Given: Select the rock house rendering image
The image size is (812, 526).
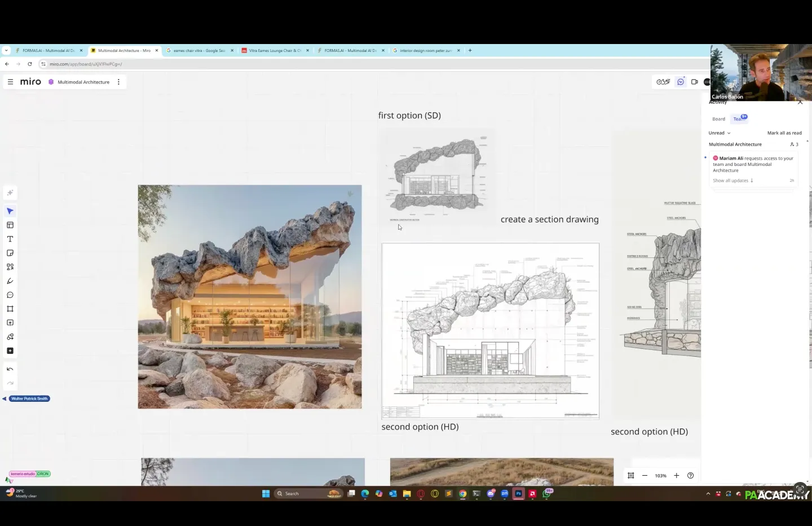Looking at the screenshot, I should point(250,297).
